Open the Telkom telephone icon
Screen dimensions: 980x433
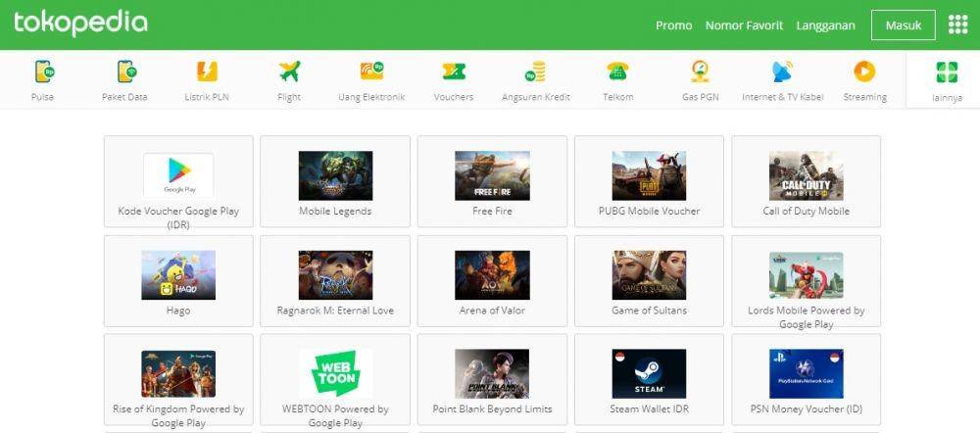[617, 72]
